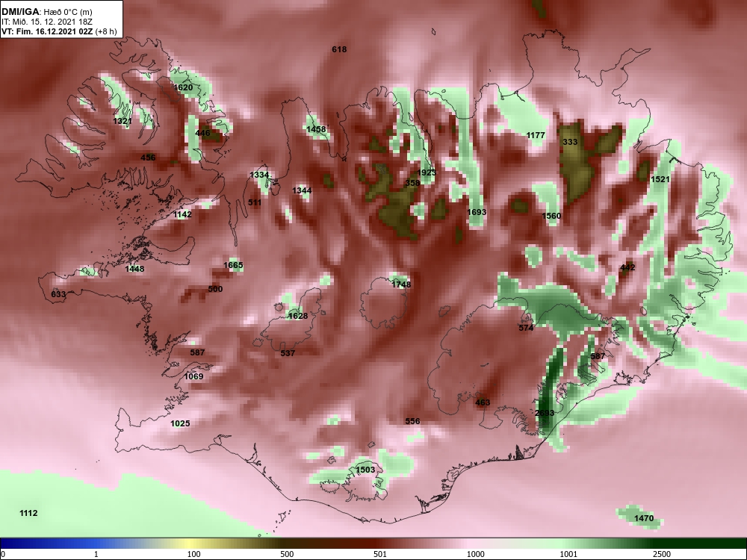Click the legend tick label 0
Screen dimensions: 747x560
pos(3,554)
